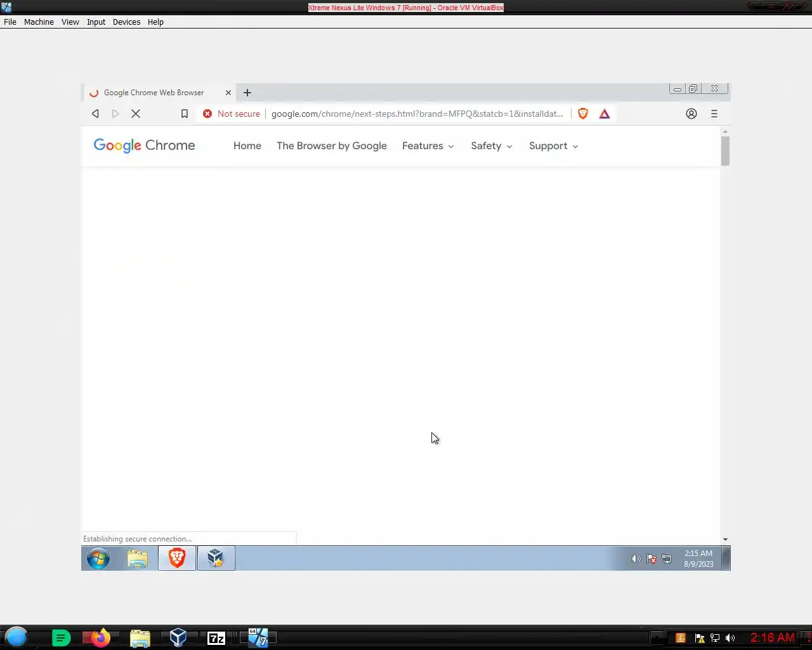Expand the Features dropdown menu

point(428,146)
